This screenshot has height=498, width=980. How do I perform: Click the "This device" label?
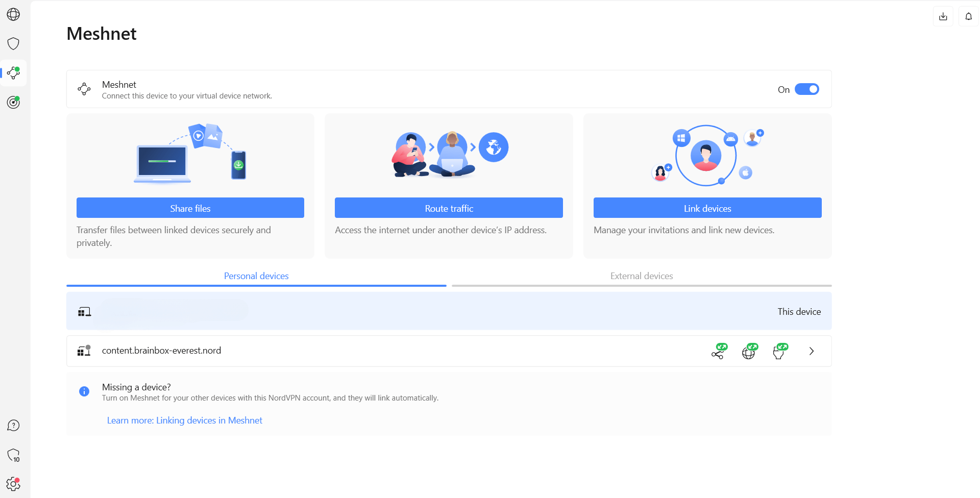coord(799,312)
